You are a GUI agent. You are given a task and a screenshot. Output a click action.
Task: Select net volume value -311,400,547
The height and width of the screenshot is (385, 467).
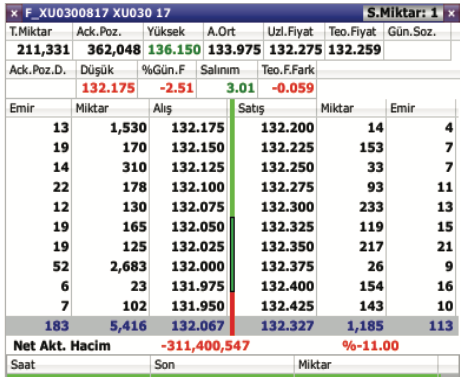205,346
